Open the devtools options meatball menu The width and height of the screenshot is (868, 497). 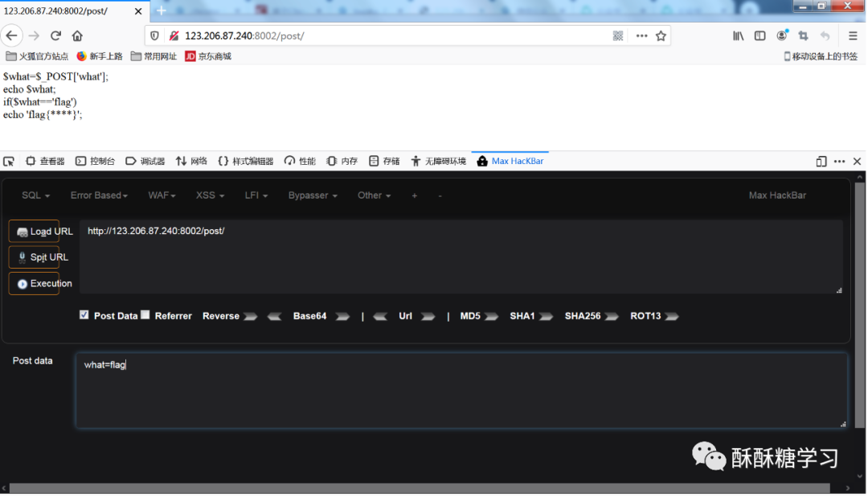coord(839,161)
